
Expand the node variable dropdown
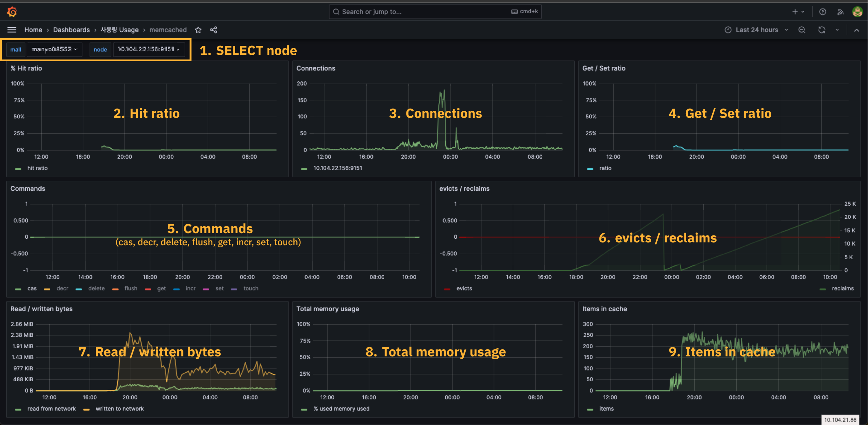pyautogui.click(x=149, y=49)
